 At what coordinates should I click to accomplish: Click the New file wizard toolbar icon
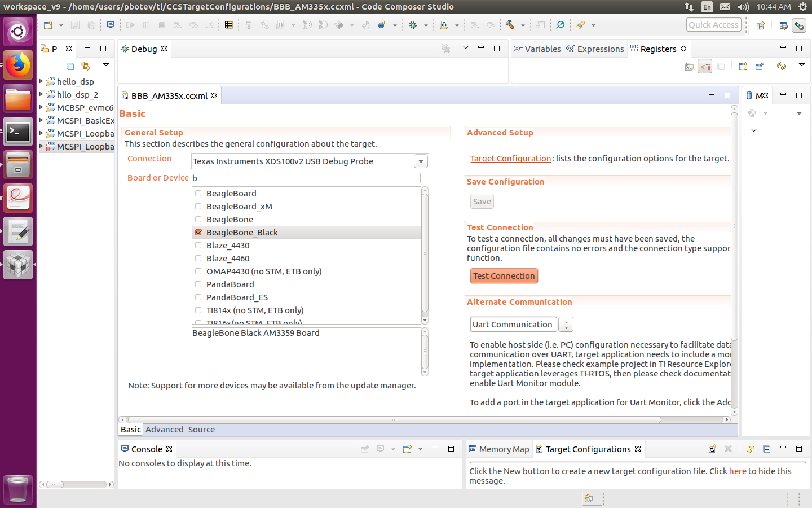tap(48, 25)
